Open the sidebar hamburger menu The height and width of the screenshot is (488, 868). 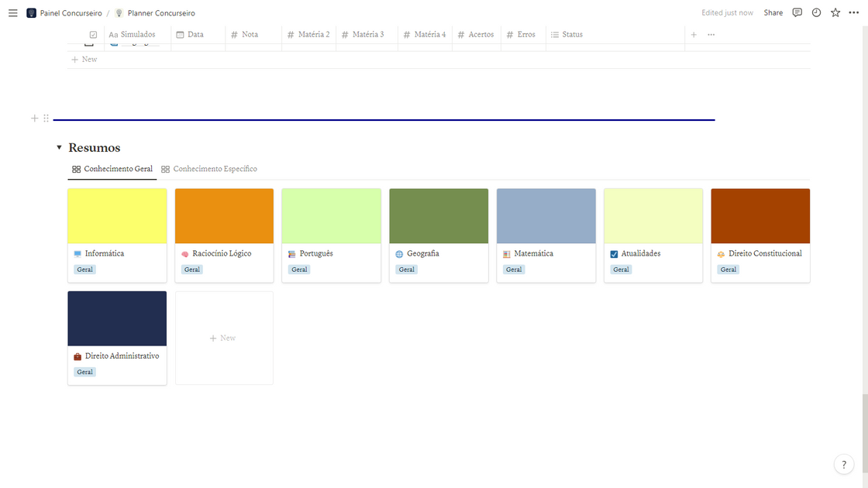pyautogui.click(x=12, y=12)
